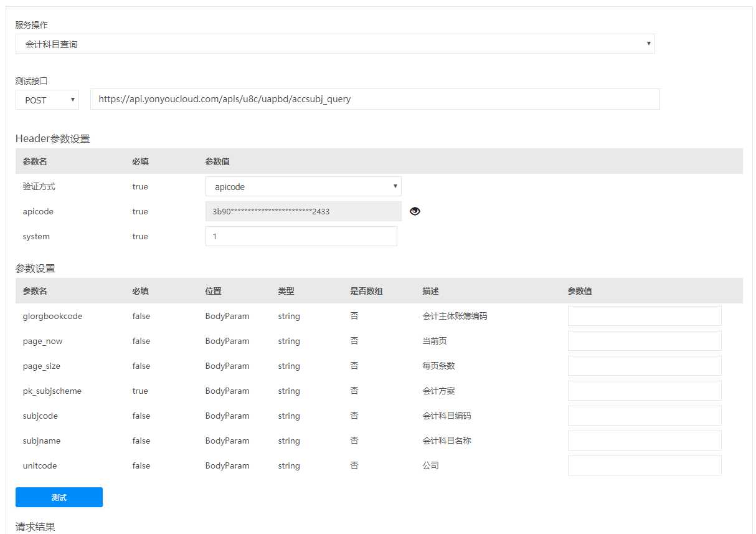Select the 会计主体账簿编码 description text
756x534 pixels.
[455, 316]
